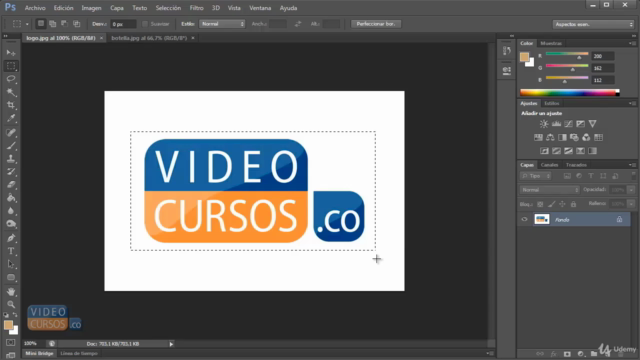Open the tool preset picker arrow
Screen dimensions: 640x360
[x=27, y=24]
